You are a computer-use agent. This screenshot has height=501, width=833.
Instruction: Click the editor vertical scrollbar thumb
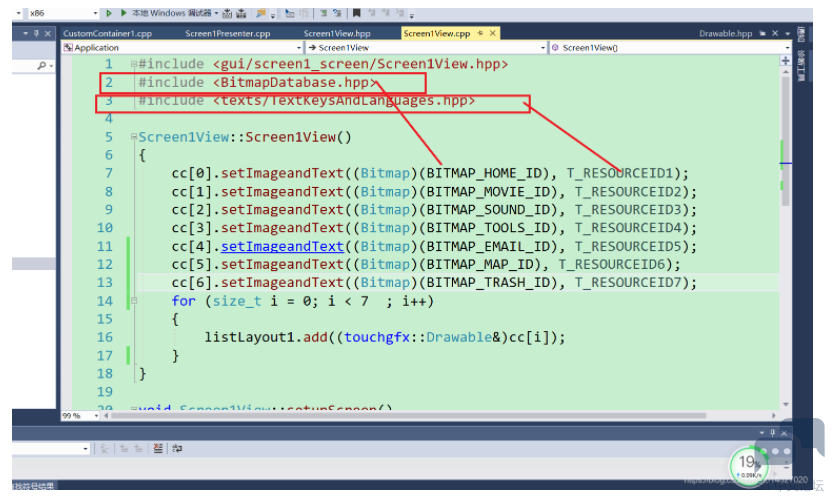click(785, 141)
